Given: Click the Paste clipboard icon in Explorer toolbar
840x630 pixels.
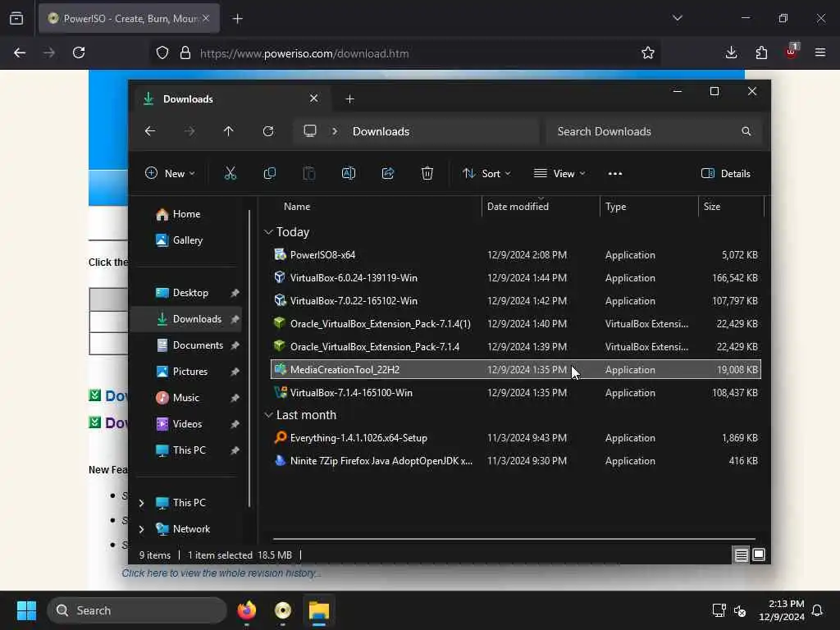Looking at the screenshot, I should 309,174.
